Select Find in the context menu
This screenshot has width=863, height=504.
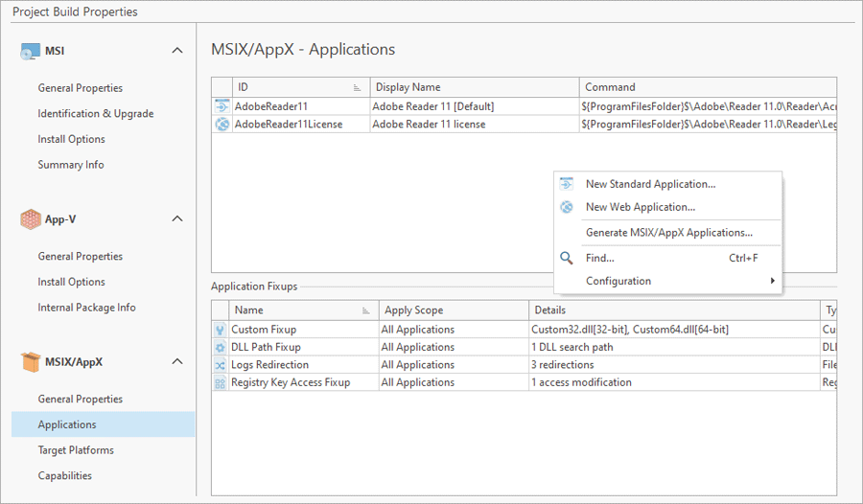[x=667, y=258]
